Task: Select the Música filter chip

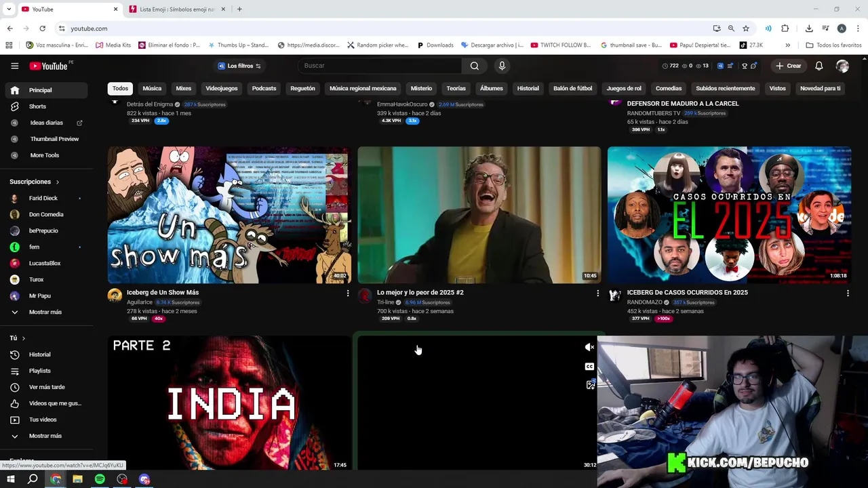Action: click(x=152, y=88)
